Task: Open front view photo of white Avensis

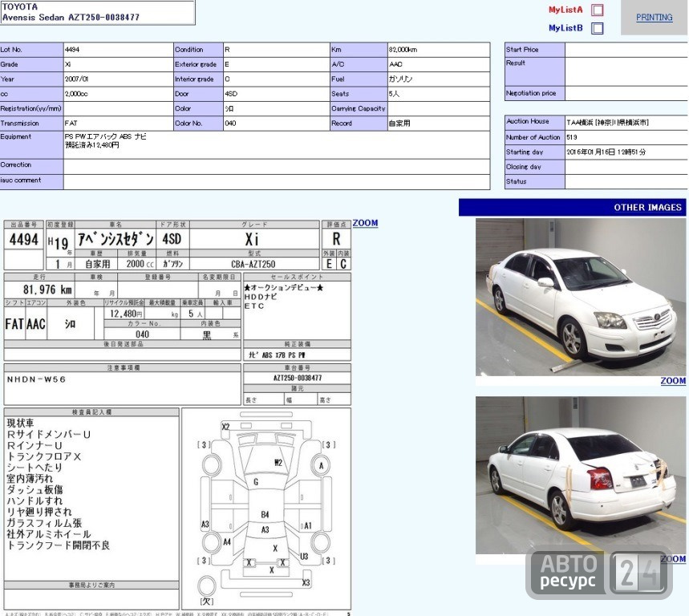Action: pos(581,297)
